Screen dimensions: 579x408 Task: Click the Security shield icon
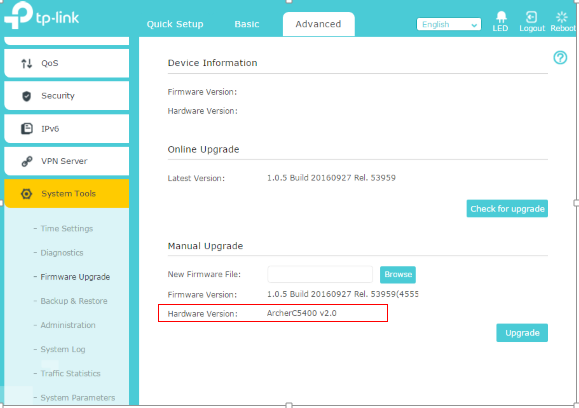pyautogui.click(x=27, y=96)
